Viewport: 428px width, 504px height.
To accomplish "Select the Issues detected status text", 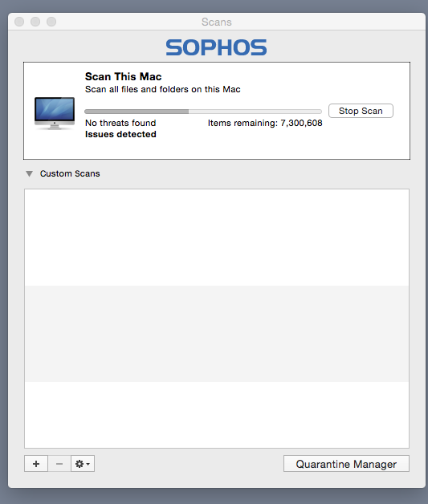I will click(x=120, y=134).
